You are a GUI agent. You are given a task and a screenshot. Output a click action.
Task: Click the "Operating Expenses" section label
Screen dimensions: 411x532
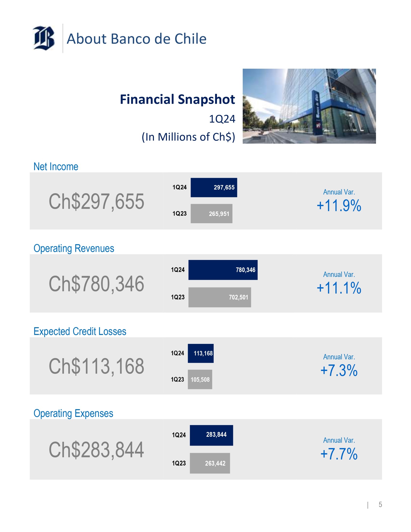click(73, 414)
